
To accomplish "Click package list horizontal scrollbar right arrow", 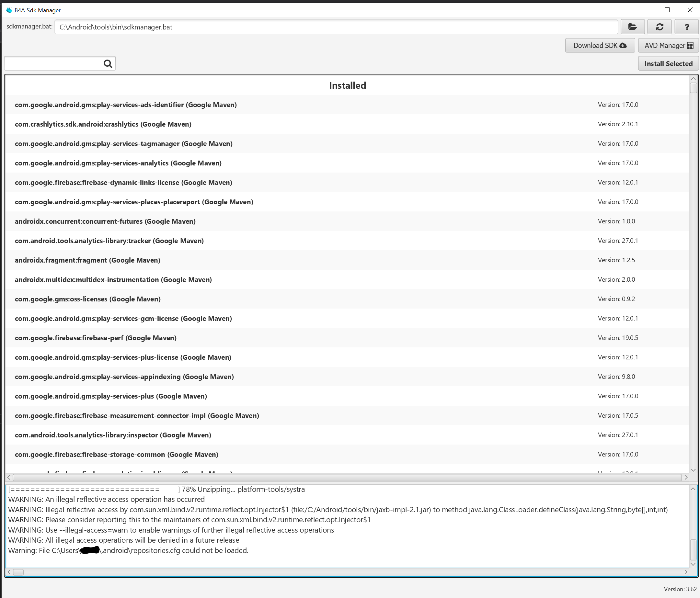I will click(x=686, y=478).
